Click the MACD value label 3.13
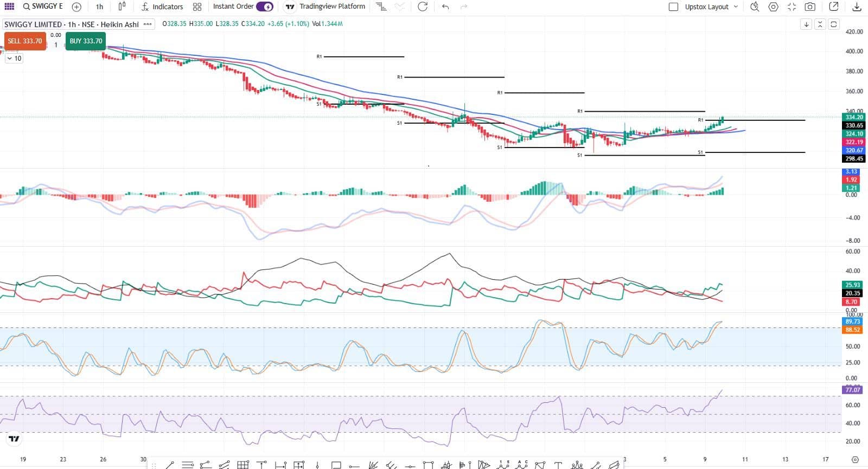Screen dimensions: 868x469 (852, 171)
